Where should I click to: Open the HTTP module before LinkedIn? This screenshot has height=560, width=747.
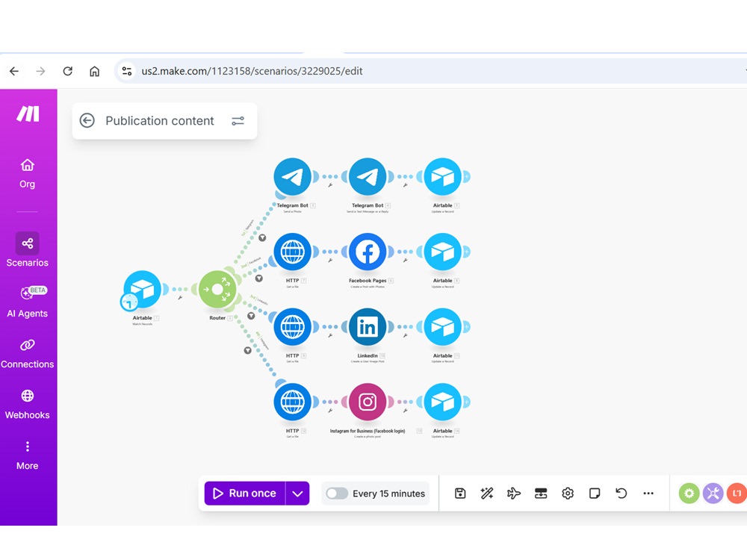coord(293,327)
